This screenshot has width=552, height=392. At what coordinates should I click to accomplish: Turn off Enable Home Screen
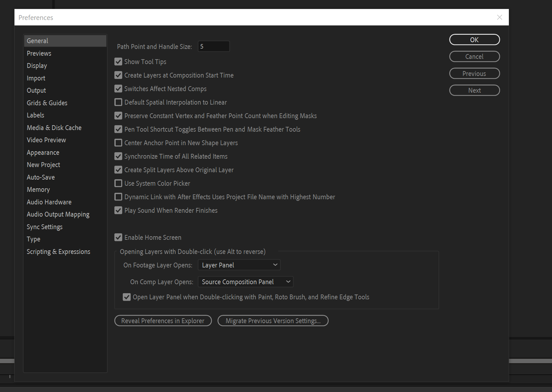click(118, 237)
